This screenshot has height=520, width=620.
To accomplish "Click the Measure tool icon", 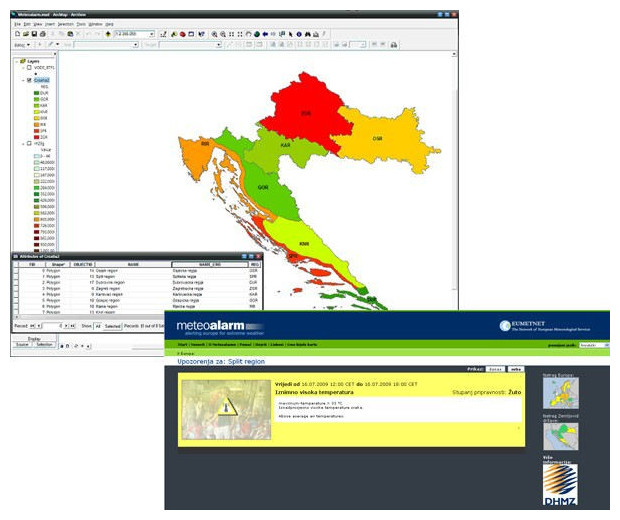I will (316, 34).
